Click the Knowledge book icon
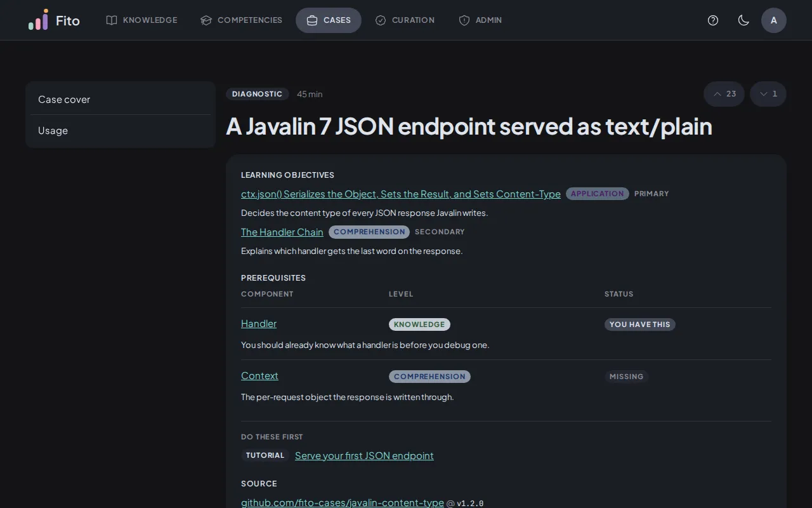This screenshot has width=812, height=508. (112, 20)
